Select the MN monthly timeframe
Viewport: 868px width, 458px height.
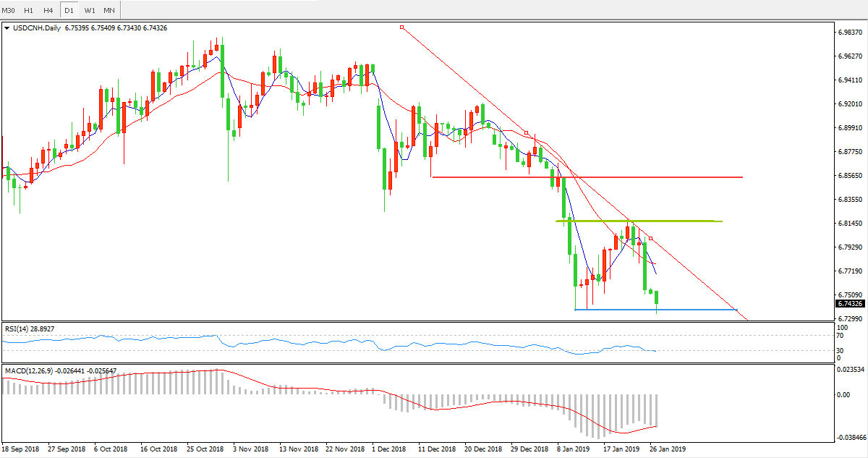pyautogui.click(x=109, y=10)
